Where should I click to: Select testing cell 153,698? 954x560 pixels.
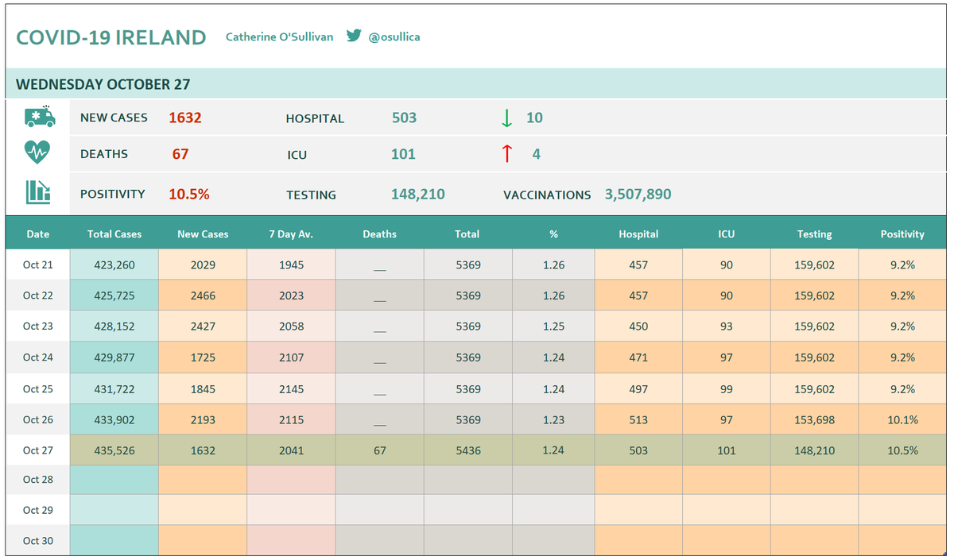coord(814,419)
